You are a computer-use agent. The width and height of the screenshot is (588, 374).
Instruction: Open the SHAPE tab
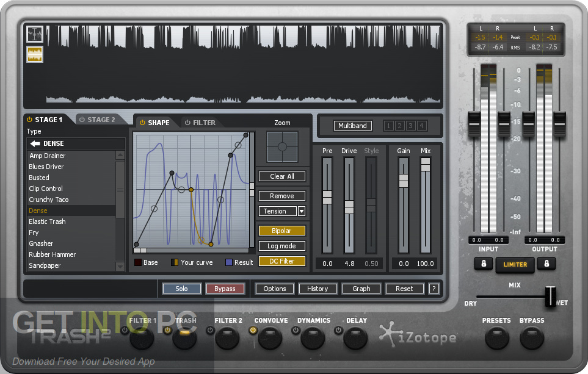coord(158,123)
